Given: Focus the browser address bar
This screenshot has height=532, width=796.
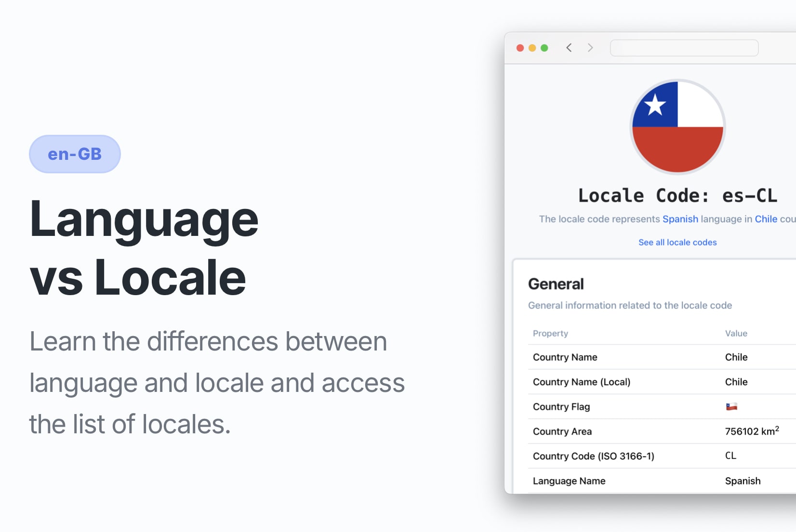Looking at the screenshot, I should pyautogui.click(x=684, y=48).
